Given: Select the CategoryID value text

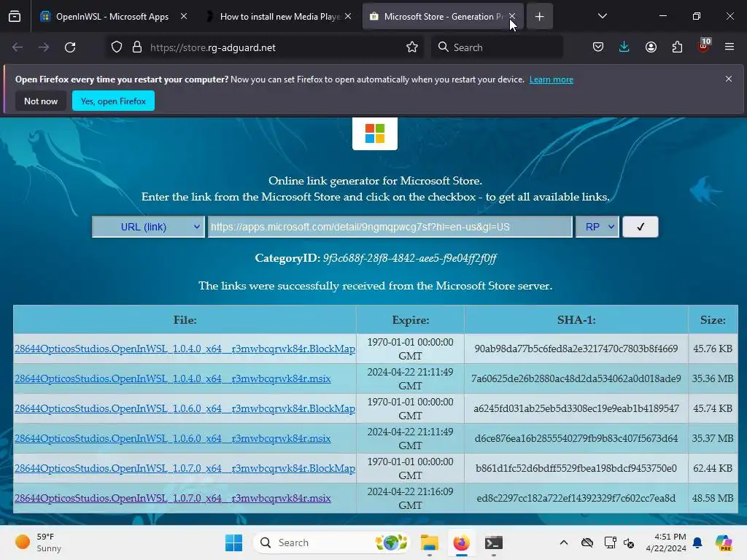Looking at the screenshot, I should (x=410, y=258).
